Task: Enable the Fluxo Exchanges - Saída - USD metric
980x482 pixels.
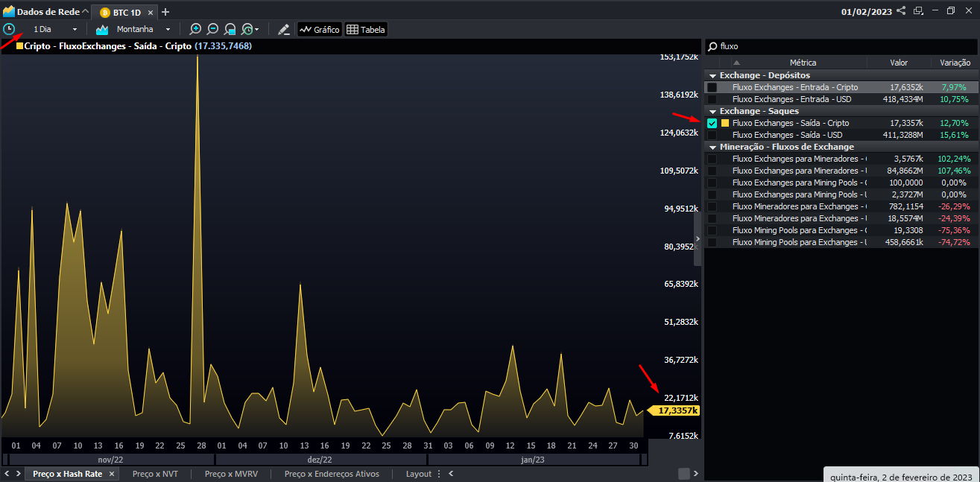Action: pyautogui.click(x=712, y=134)
